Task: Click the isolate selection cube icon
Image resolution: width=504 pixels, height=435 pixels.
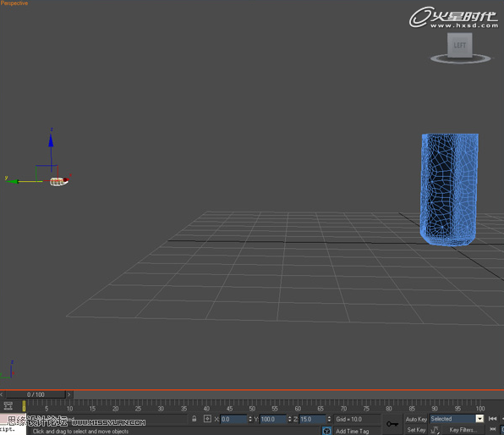Action: (x=326, y=431)
